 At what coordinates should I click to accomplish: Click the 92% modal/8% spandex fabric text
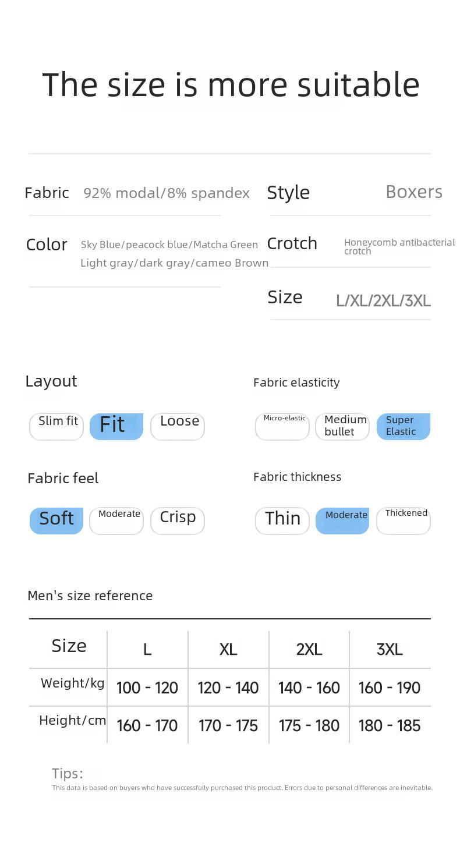(x=167, y=193)
